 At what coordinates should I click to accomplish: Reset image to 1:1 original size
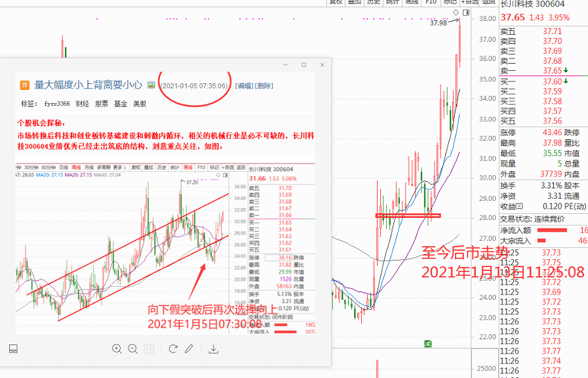149,349
